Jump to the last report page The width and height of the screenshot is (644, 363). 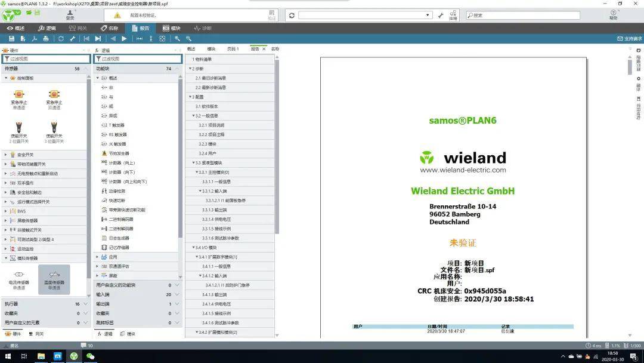98,39
